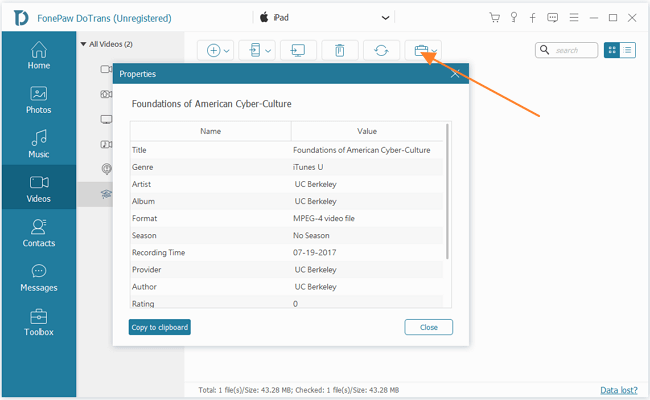
Task: Click the trash delete icon
Action: [340, 51]
